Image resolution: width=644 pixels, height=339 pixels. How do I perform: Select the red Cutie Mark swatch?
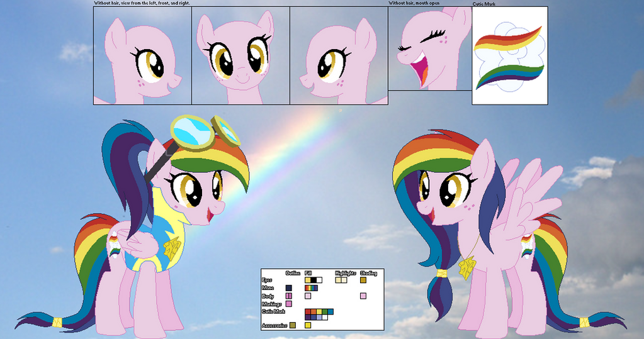(308, 312)
